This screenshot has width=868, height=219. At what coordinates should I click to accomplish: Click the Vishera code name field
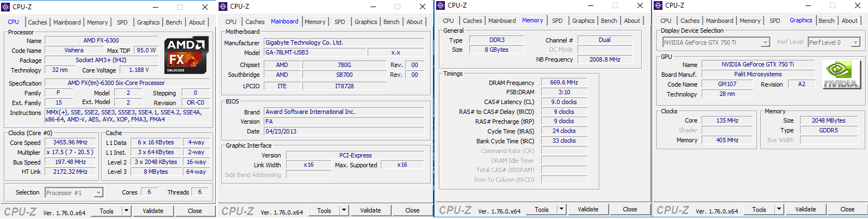click(74, 50)
